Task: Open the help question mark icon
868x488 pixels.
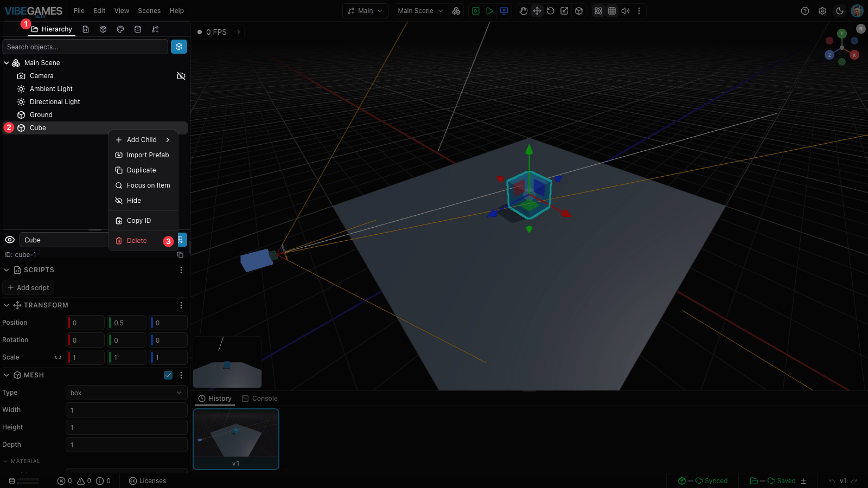Action: pos(805,11)
